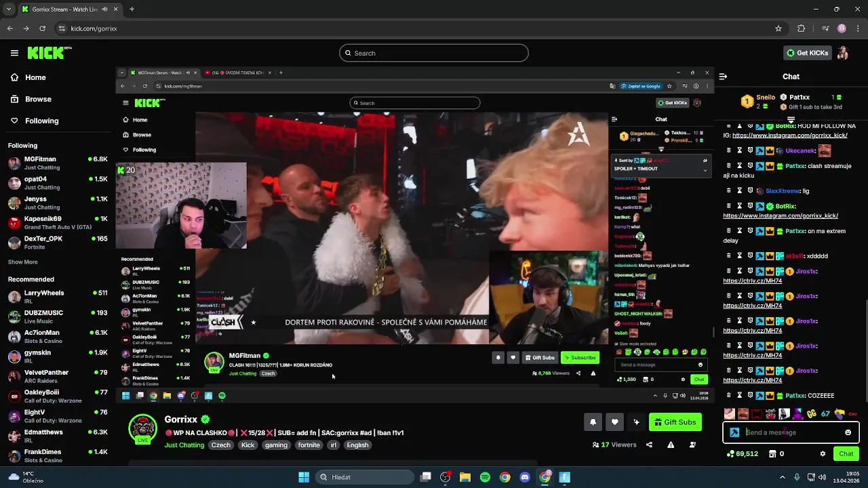
Task: Share the Gorrixx stream
Action: (649, 445)
